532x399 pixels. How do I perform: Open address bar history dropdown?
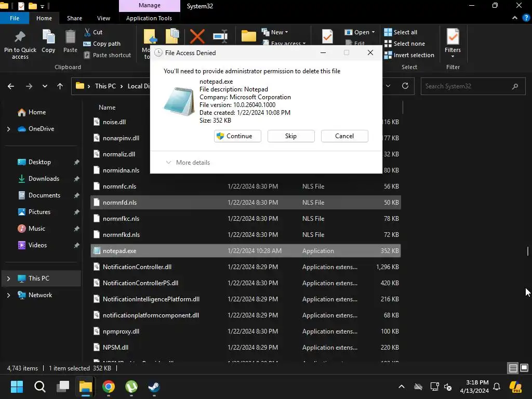[388, 86]
